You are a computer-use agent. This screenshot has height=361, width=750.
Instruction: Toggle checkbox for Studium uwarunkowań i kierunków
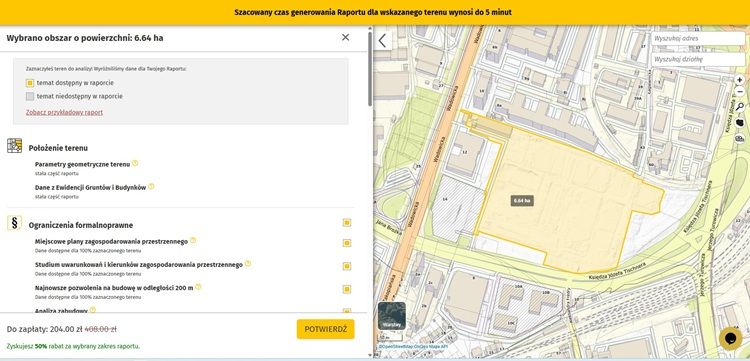click(x=347, y=266)
